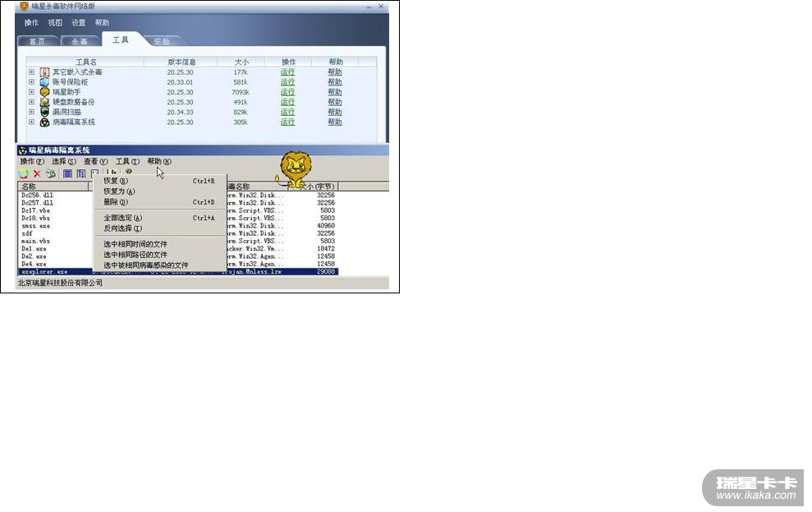Expand the 病毒隔离系统 row
812x512 pixels.
31,122
